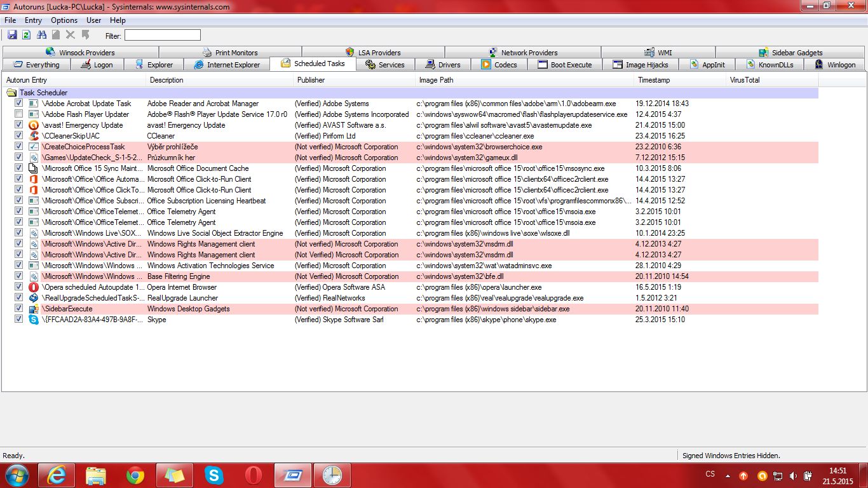This screenshot has height=488, width=868.
Task: Open Windows Start orb
Action: click(x=17, y=475)
